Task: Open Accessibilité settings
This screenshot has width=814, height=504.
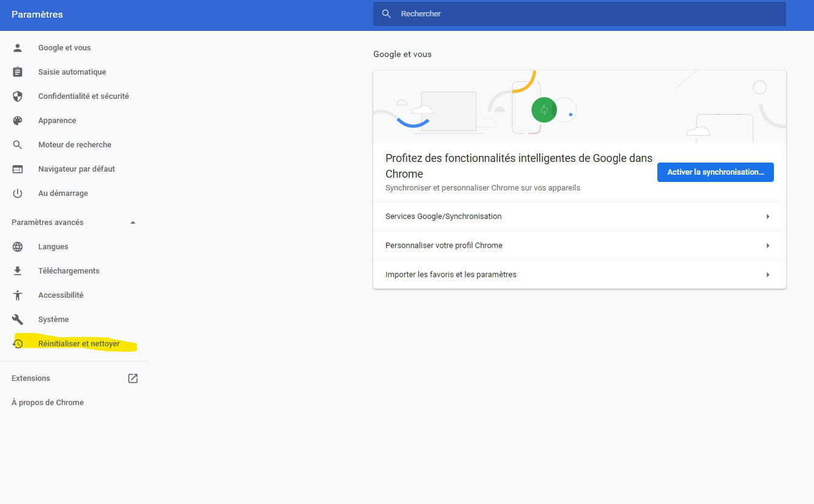Action: [x=61, y=295]
